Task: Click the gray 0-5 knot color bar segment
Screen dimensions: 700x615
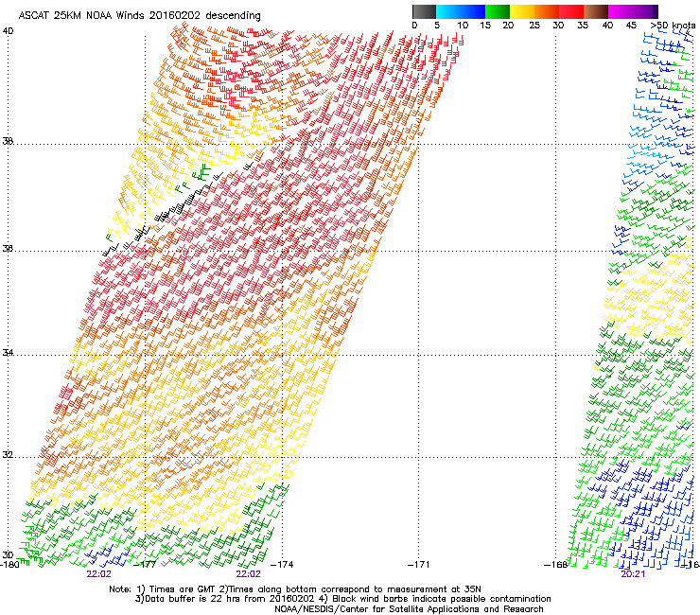Action: click(424, 11)
